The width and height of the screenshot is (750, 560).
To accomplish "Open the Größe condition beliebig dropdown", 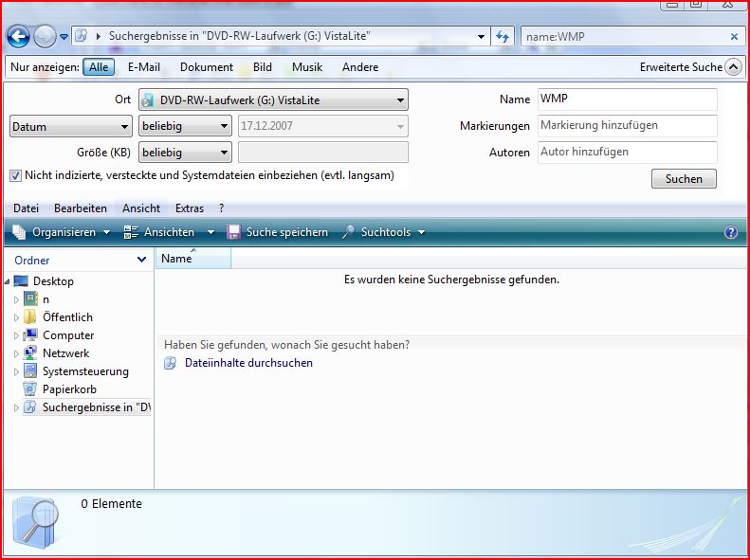I will point(185,153).
